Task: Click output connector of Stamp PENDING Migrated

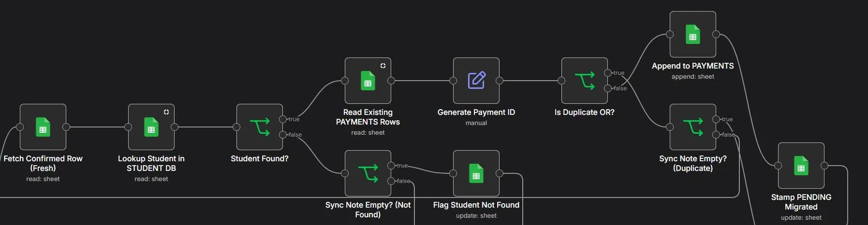Action: pyautogui.click(x=824, y=166)
